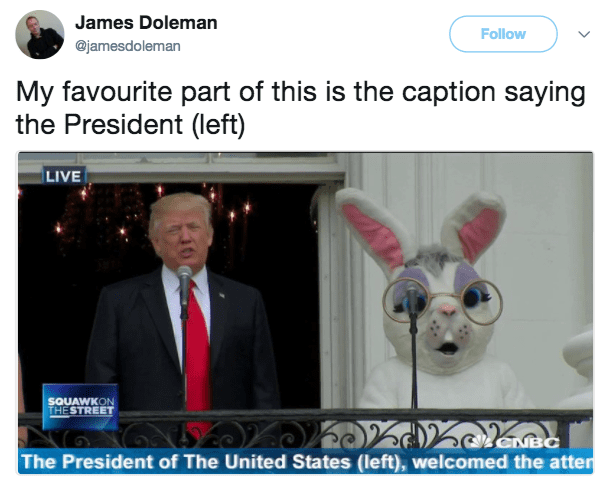This screenshot has width=600, height=477.
Task: Open the tweet options chevron menu
Action: 584,34
